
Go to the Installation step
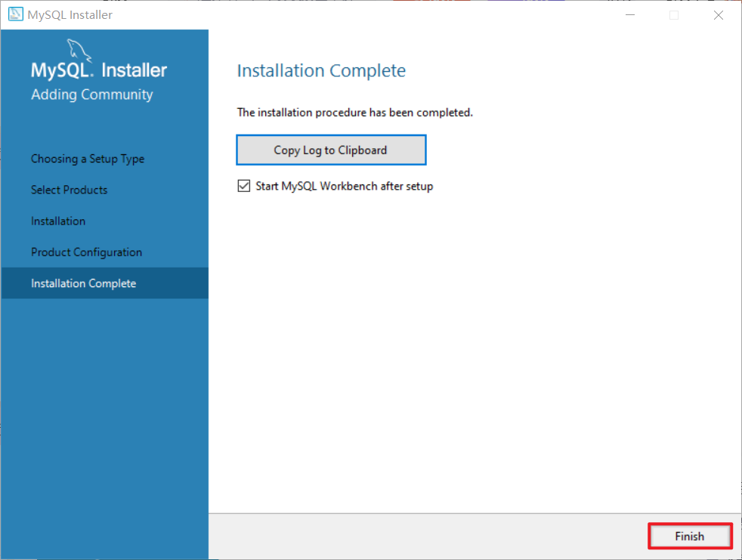[x=58, y=221]
